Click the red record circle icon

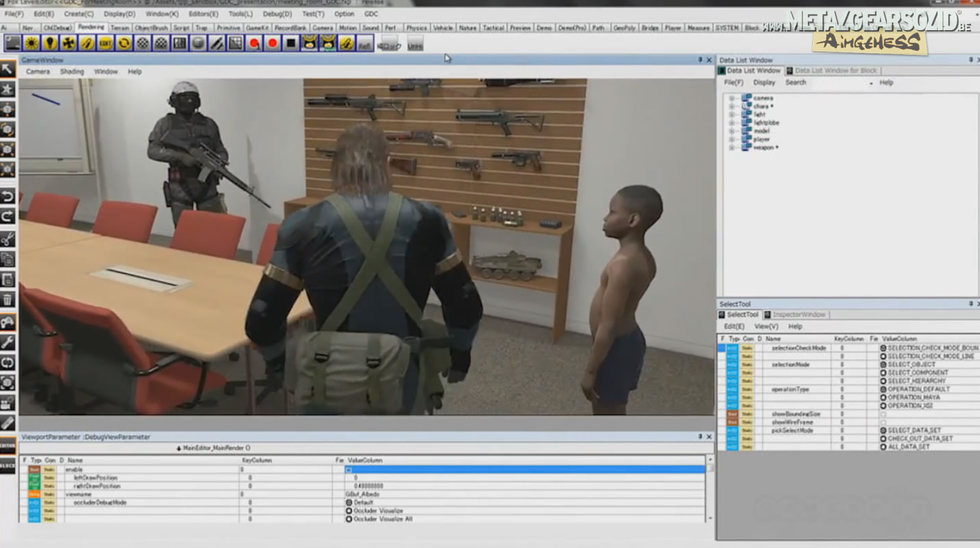(273, 43)
